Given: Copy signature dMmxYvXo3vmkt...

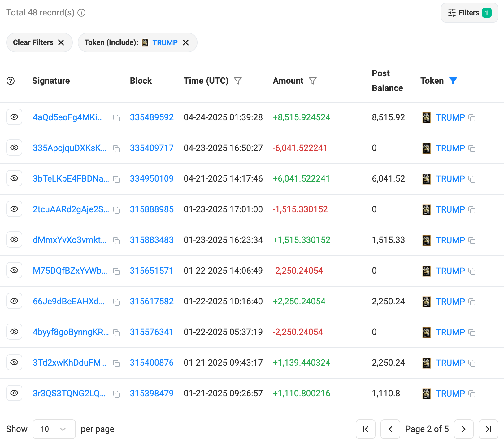Looking at the screenshot, I should pyautogui.click(x=116, y=241).
